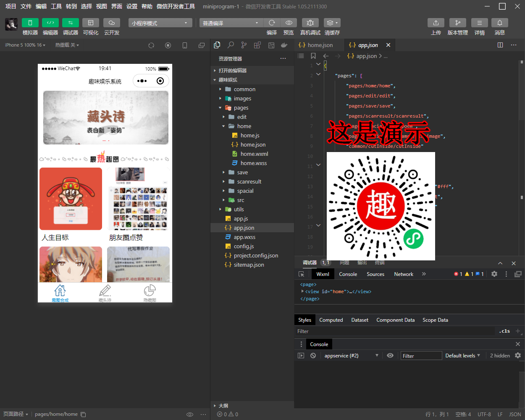Image resolution: width=525 pixels, height=420 pixels.
Task: Toggle the debugger panel button
Action: (x=70, y=23)
